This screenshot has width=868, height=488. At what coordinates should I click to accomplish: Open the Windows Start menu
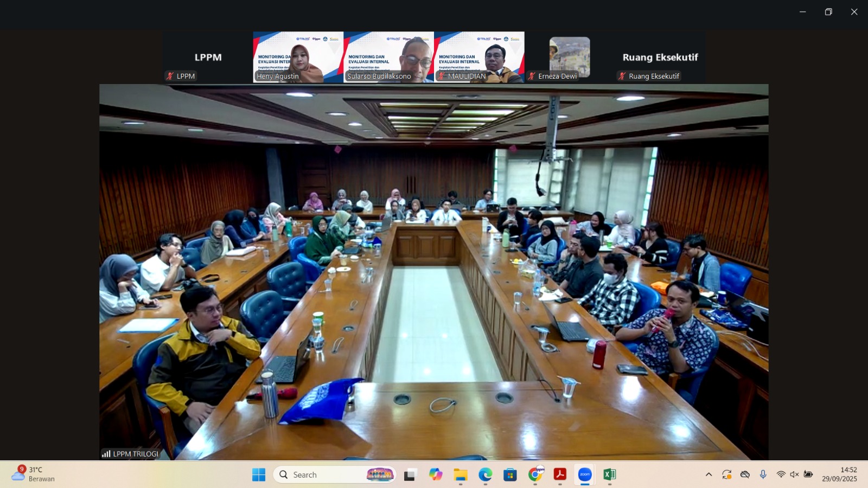tap(259, 474)
